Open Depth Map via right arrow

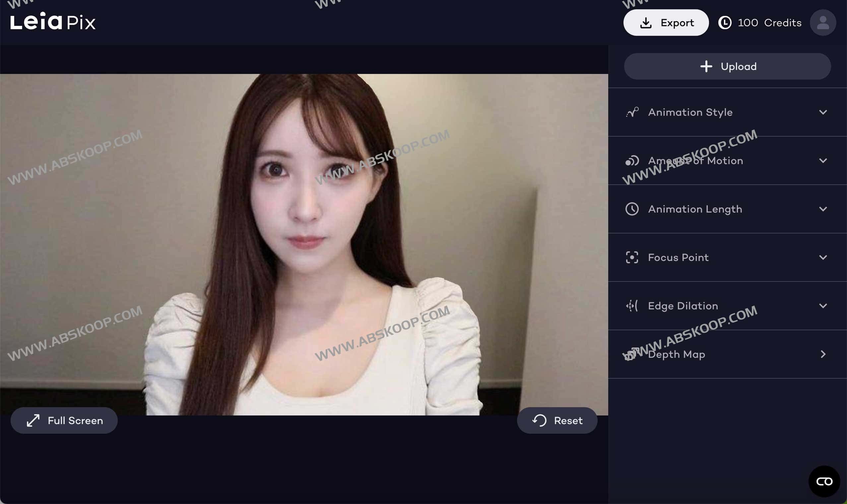coord(823,354)
